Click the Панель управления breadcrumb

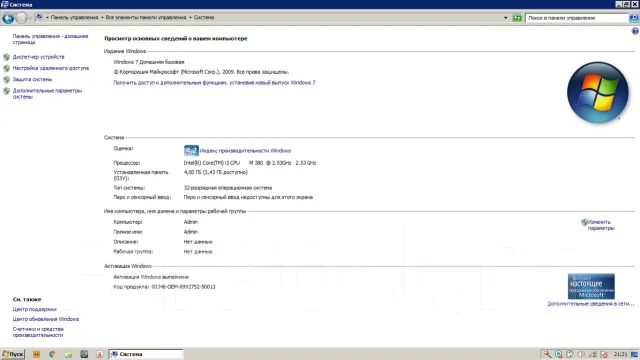(74, 18)
